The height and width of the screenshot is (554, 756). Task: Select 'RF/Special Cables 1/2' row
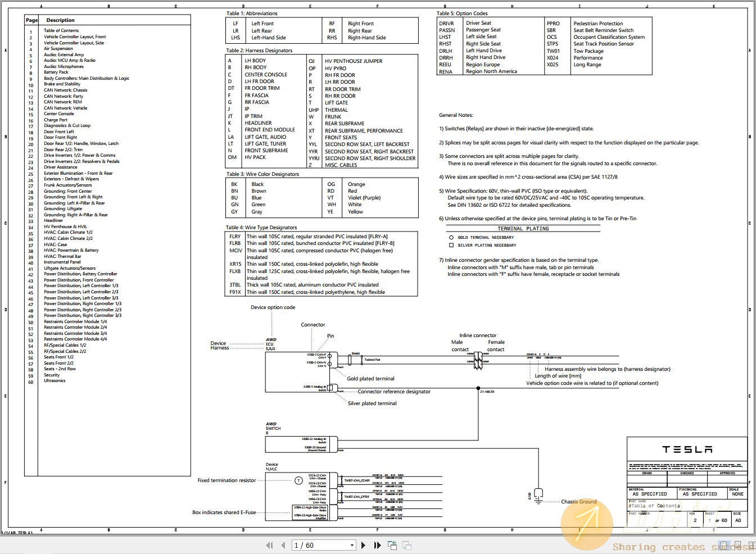point(65,345)
